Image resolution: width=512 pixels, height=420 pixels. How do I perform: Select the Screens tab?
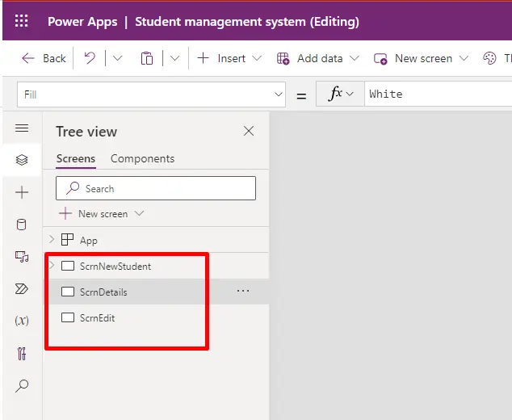coord(76,159)
